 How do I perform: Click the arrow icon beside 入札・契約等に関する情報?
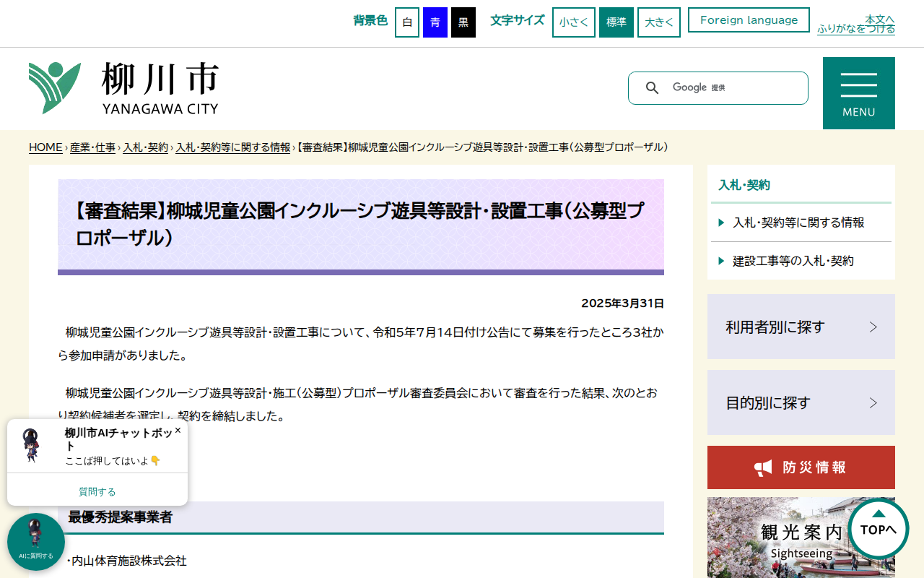(x=719, y=223)
